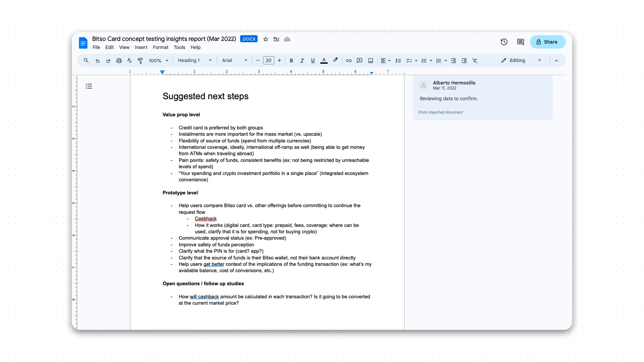Insert a link
The height and width of the screenshot is (362, 644).
pyautogui.click(x=349, y=61)
